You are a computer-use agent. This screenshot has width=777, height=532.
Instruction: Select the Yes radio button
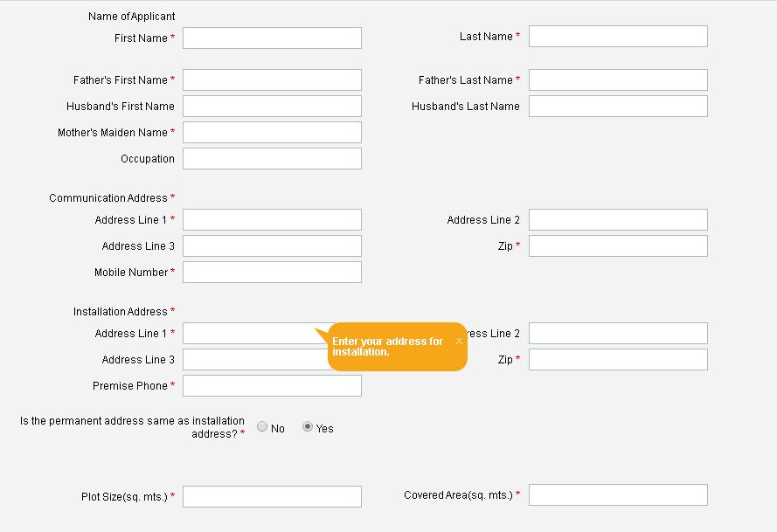[x=308, y=426]
